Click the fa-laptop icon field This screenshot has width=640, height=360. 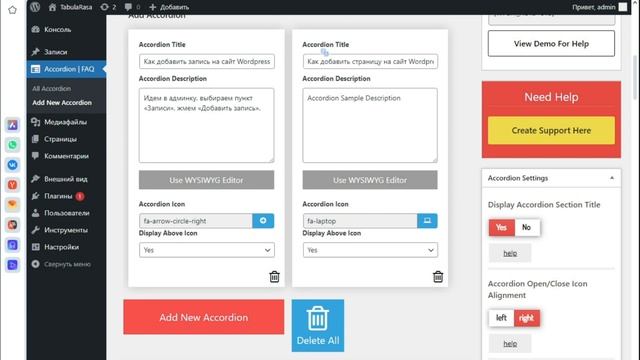[360, 221]
